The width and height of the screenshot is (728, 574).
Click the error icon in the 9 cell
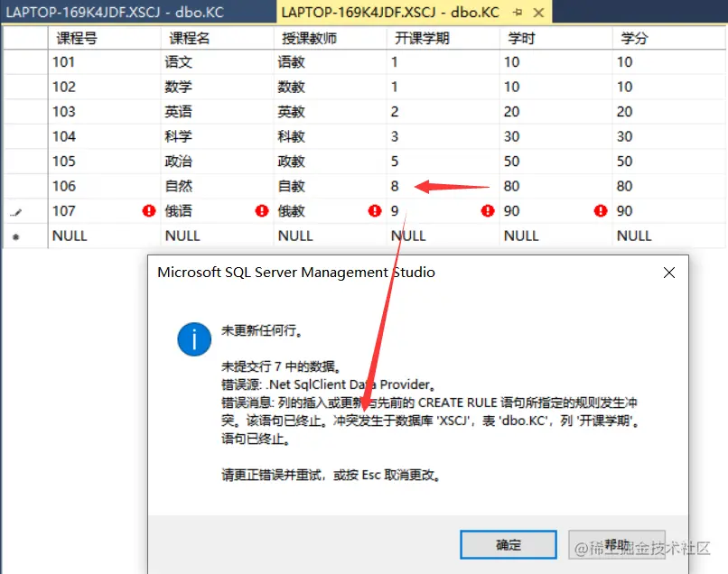pyautogui.click(x=488, y=211)
